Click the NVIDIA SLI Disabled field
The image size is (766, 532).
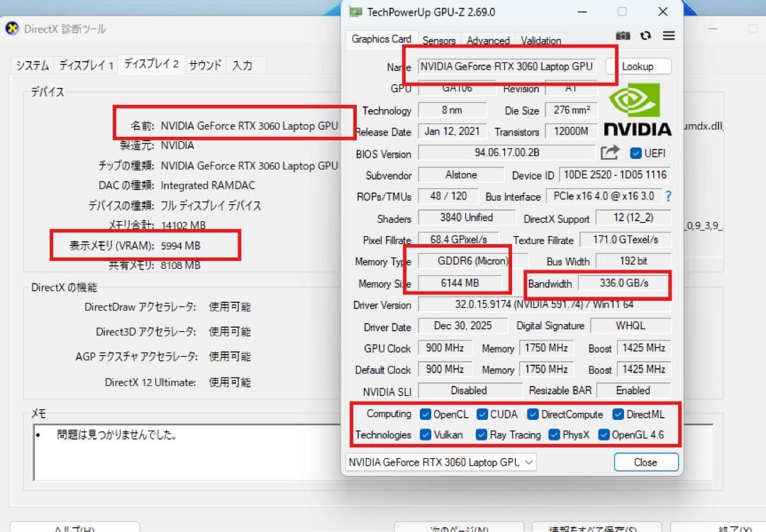(x=469, y=391)
